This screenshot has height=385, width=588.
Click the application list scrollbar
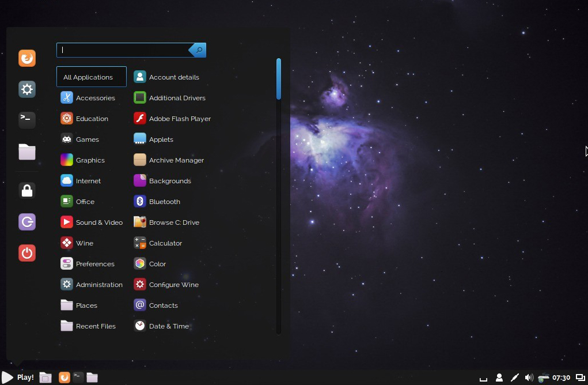[x=279, y=79]
